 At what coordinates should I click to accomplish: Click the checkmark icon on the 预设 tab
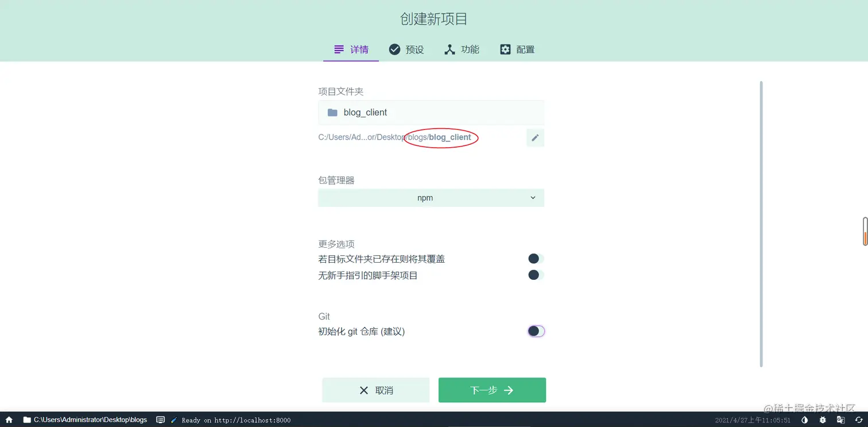pyautogui.click(x=394, y=49)
